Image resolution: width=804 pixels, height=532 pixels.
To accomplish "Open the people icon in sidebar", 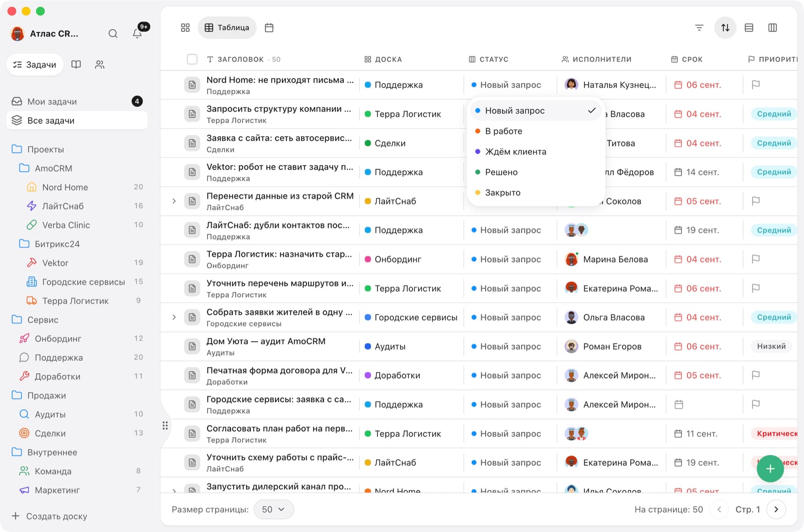I will (x=100, y=64).
